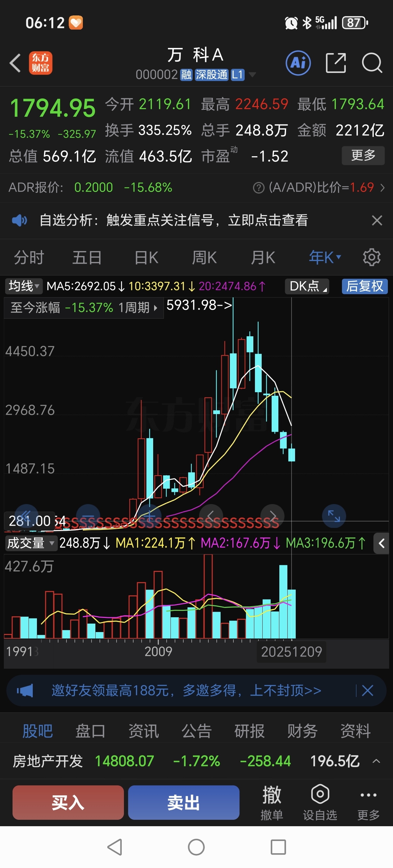Open the 股吧 tab
393x868 pixels.
point(37,731)
